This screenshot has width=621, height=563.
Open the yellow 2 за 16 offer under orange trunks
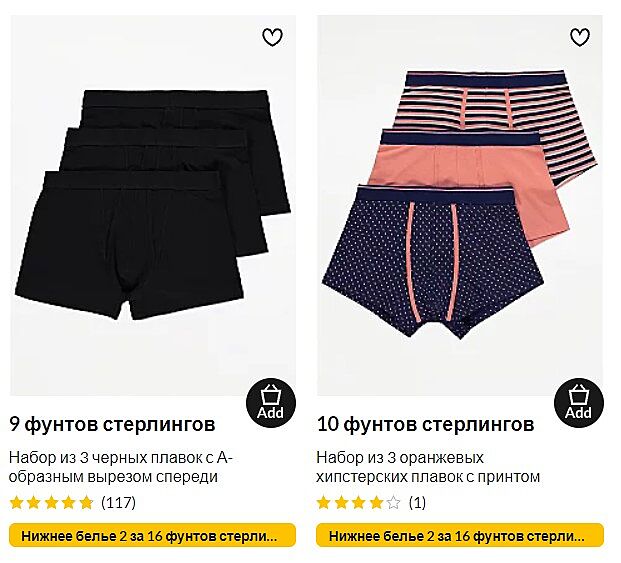coord(460,536)
